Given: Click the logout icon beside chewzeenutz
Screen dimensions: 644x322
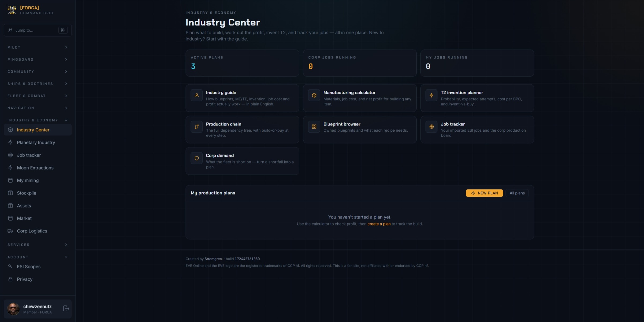Looking at the screenshot, I should coord(66,309).
